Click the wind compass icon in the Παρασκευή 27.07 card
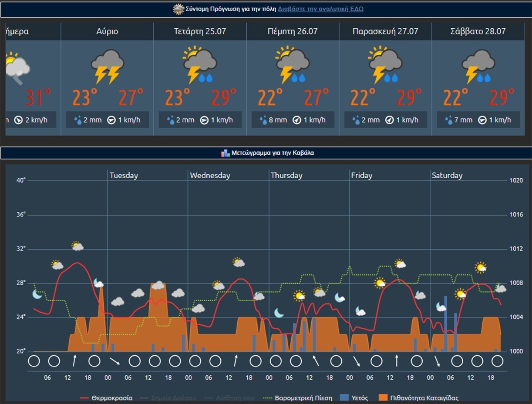 (x=390, y=120)
